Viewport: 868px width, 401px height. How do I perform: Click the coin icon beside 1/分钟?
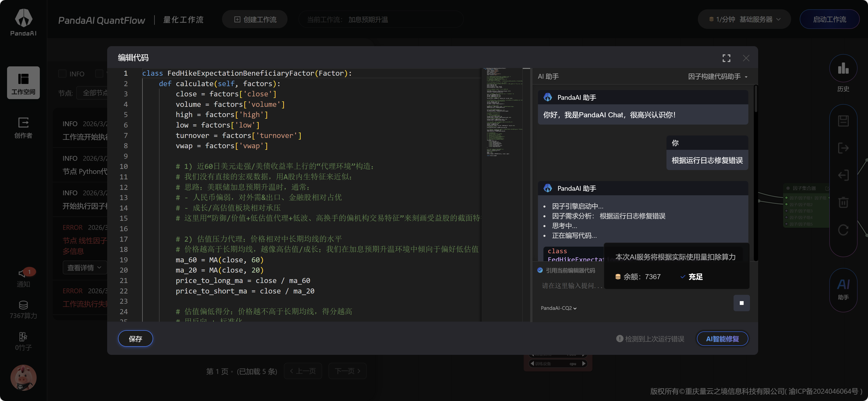tap(711, 19)
